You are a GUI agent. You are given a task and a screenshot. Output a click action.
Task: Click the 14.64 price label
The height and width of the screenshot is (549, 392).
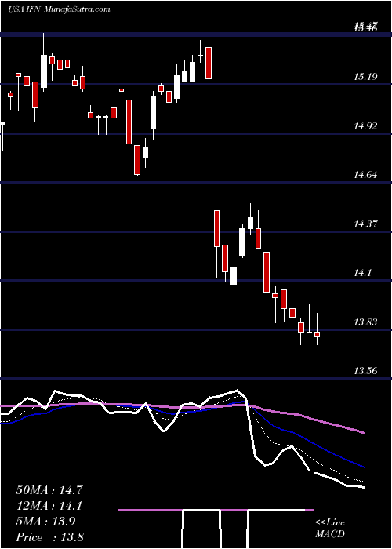365,175
